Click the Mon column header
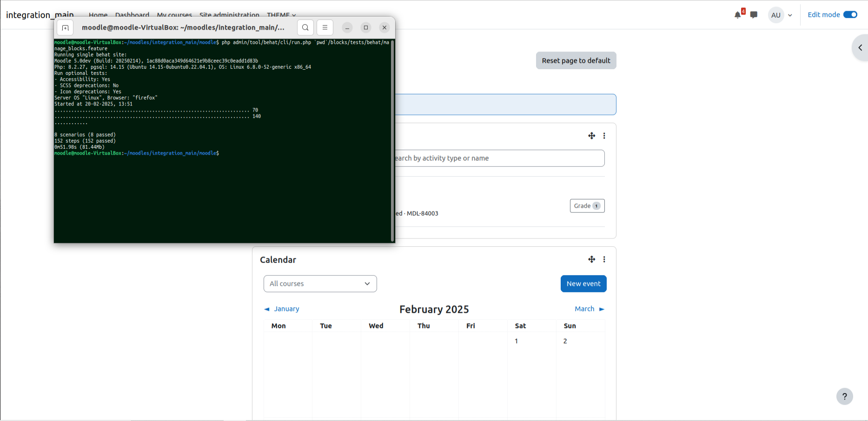 tap(278, 326)
